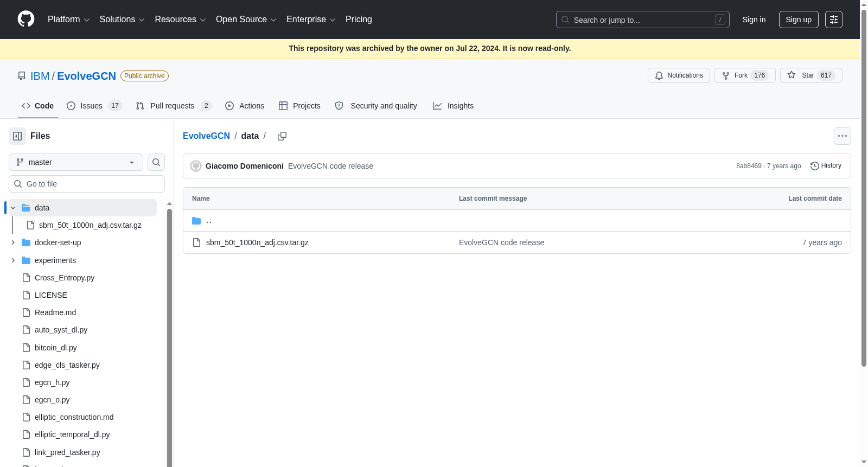Open the Actions tab
This screenshot has width=868, height=467.
click(245, 106)
